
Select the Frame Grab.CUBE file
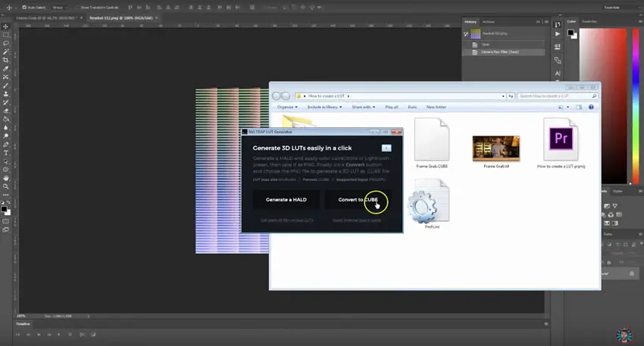[x=432, y=143]
